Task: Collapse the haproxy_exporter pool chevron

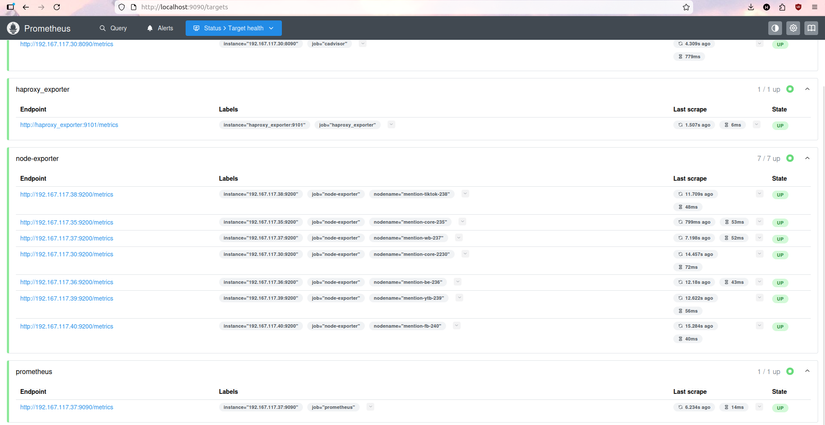Action: (807, 89)
